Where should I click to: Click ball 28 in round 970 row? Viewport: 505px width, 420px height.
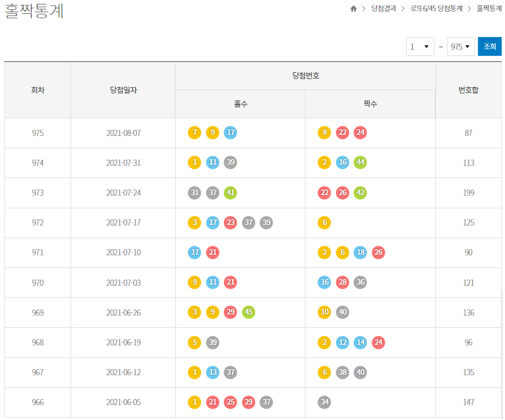(343, 282)
